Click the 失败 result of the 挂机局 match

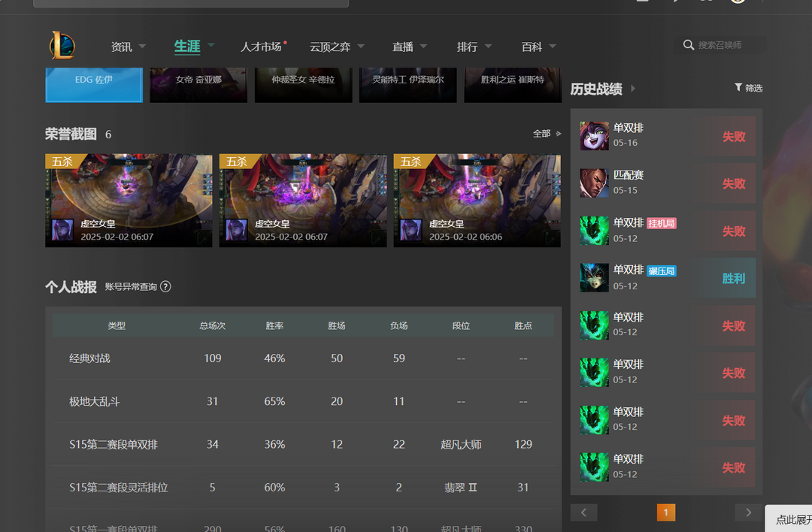tap(734, 231)
